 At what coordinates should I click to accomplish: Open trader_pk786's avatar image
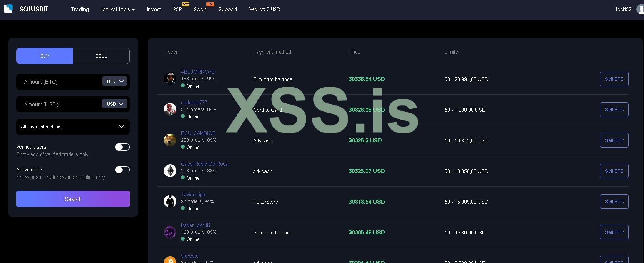pyautogui.click(x=170, y=232)
